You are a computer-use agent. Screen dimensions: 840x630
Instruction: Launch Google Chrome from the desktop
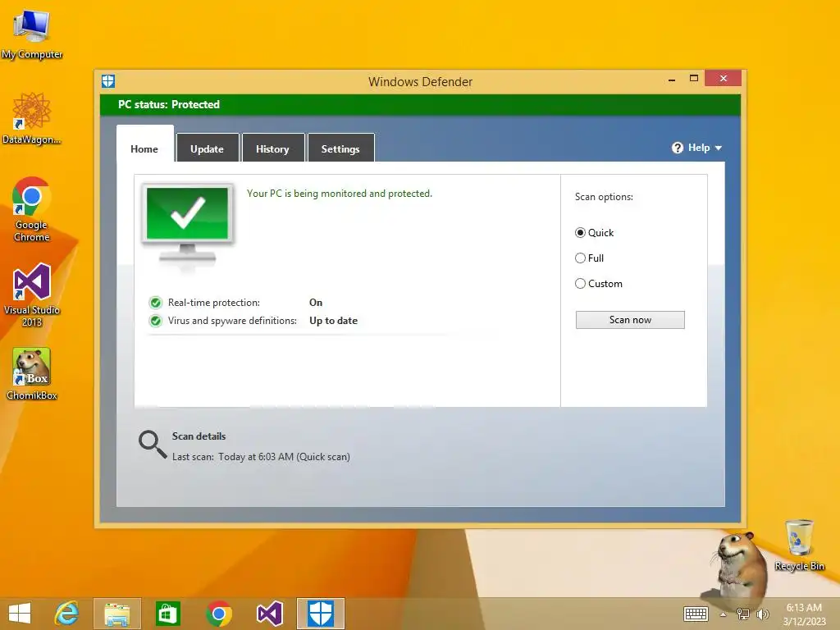point(32,209)
